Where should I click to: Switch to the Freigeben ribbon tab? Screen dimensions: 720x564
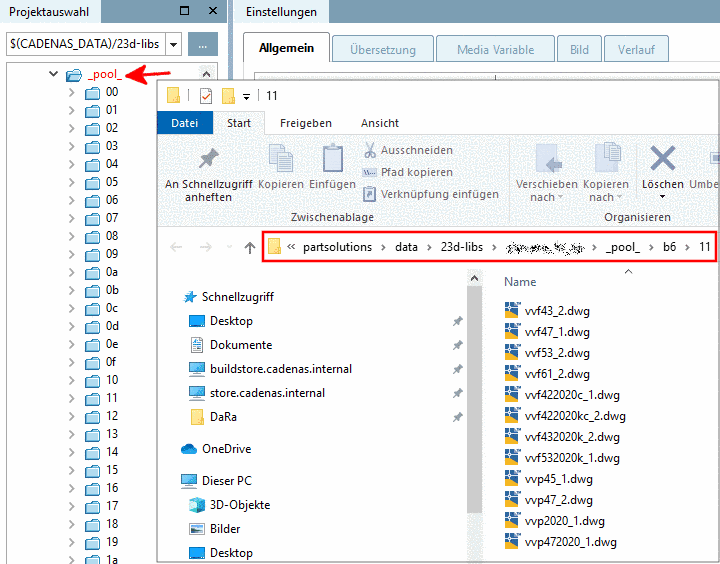pyautogui.click(x=306, y=123)
